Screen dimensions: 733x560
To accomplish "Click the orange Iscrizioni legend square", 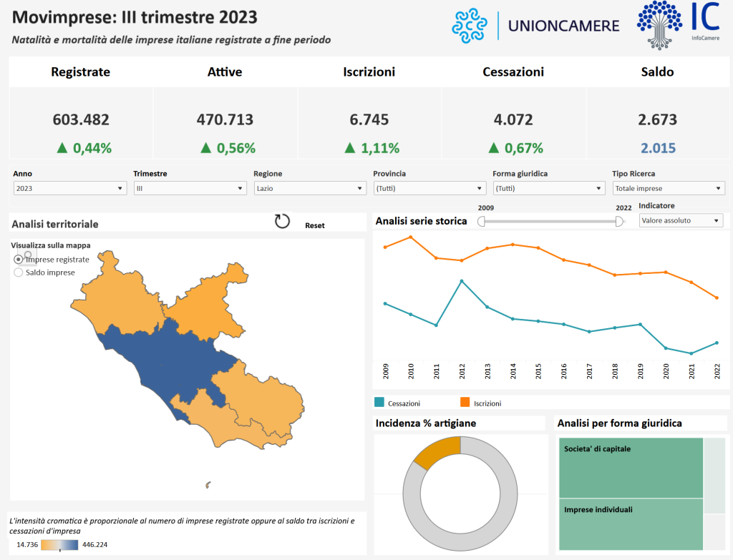I will pyautogui.click(x=465, y=403).
